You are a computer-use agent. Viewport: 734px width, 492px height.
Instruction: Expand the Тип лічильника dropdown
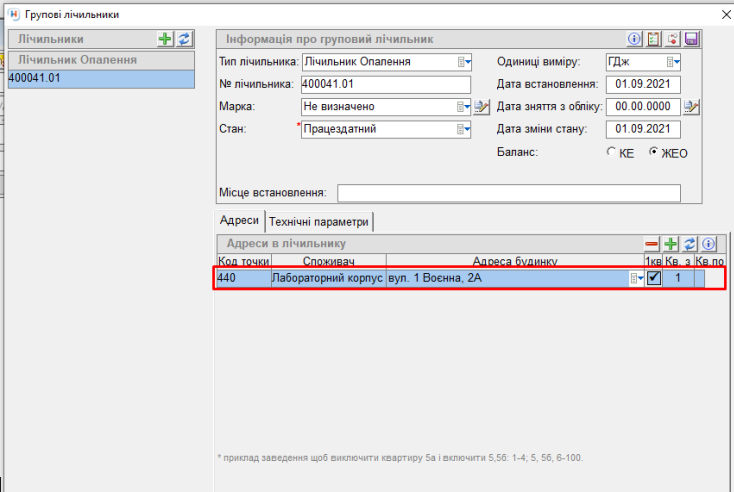(464, 62)
